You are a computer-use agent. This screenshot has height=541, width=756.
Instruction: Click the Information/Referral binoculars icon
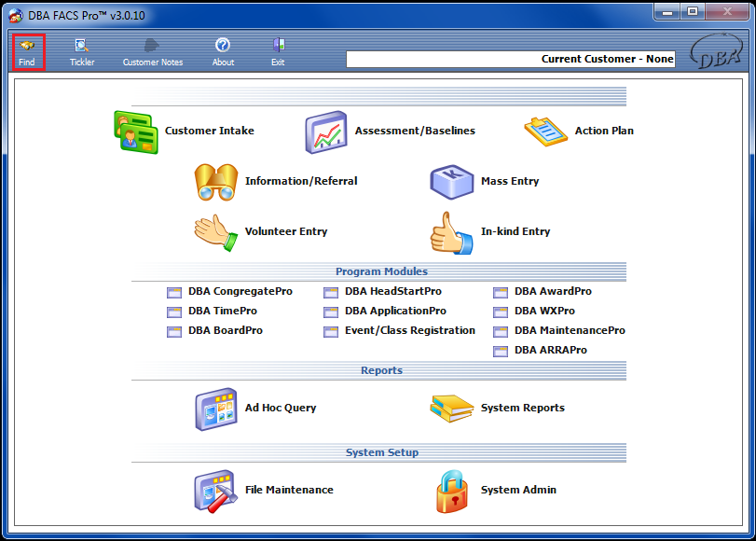tap(216, 182)
